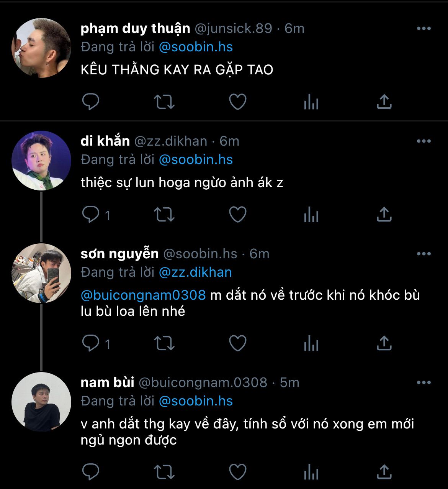Retweet sơn nguyễn's tweet

point(164,343)
